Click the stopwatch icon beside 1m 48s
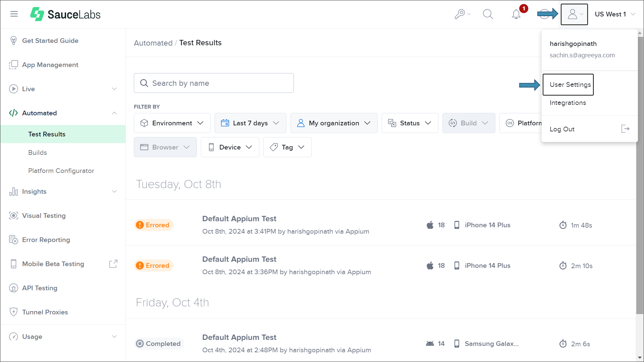This screenshot has height=362, width=644. [563, 225]
